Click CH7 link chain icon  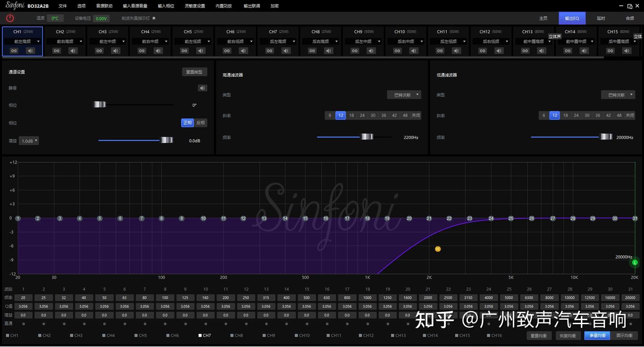click(x=270, y=51)
